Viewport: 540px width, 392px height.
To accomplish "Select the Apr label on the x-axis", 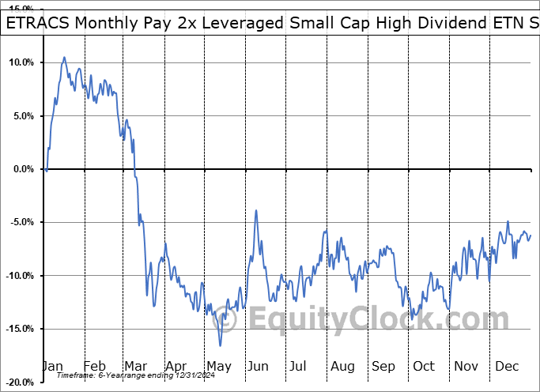I will click(x=176, y=366).
